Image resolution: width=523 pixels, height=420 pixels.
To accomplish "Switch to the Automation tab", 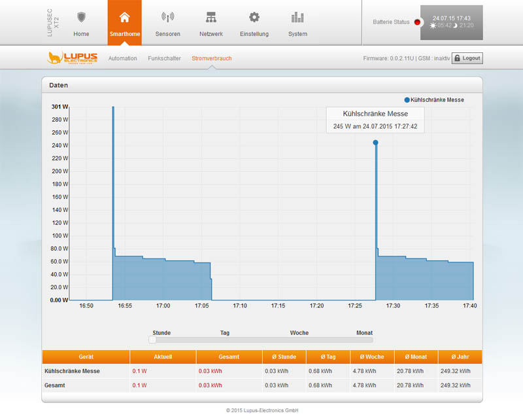I will pyautogui.click(x=123, y=58).
